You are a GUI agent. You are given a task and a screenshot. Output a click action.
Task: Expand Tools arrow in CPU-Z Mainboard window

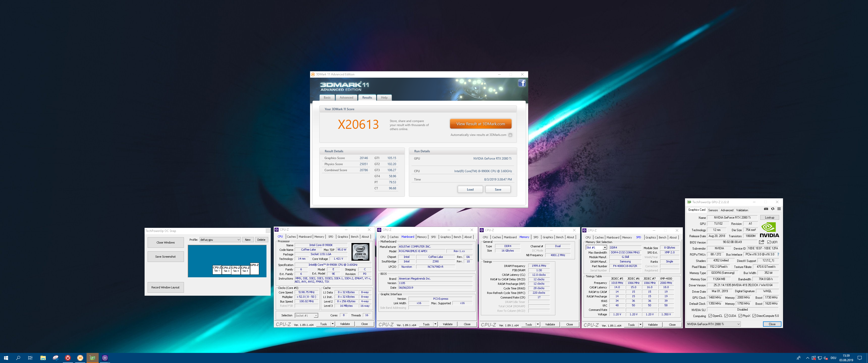click(435, 324)
